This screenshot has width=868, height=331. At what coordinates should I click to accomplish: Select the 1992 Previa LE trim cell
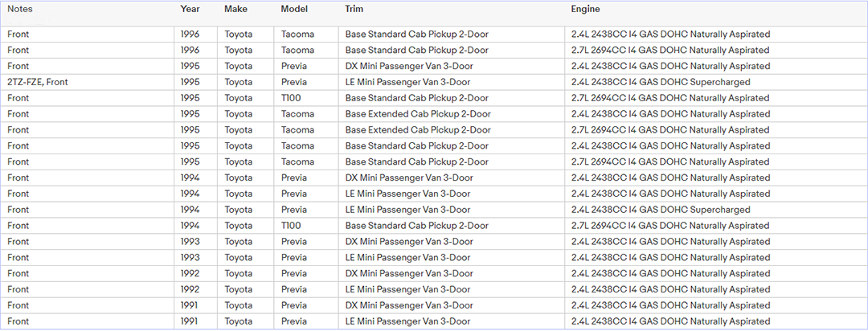[407, 289]
